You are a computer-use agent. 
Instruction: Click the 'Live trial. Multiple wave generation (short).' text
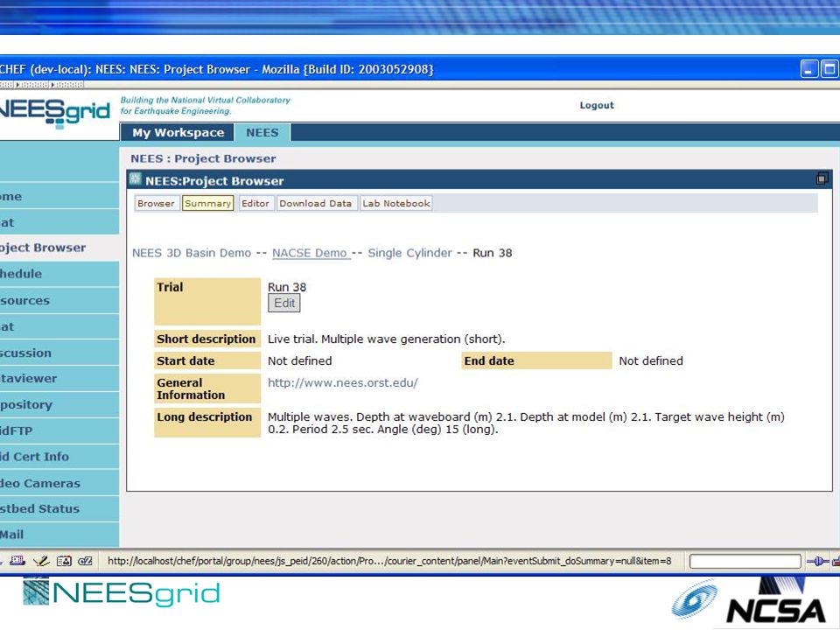386,339
